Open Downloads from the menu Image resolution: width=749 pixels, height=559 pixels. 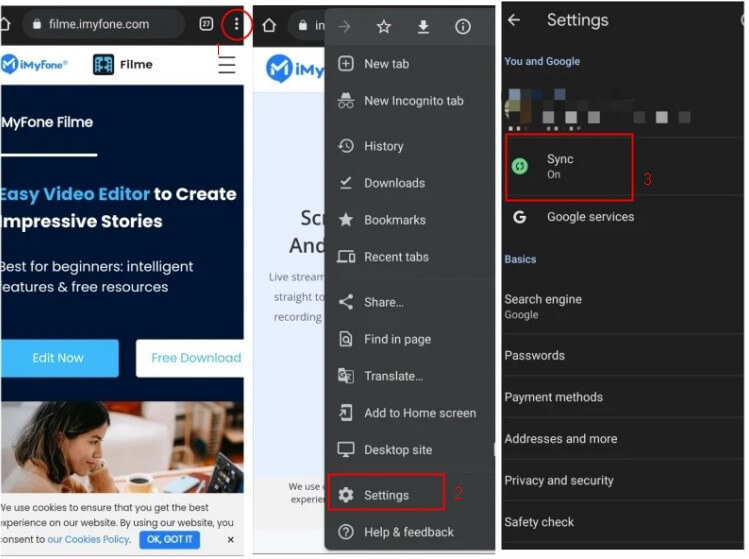(409, 183)
